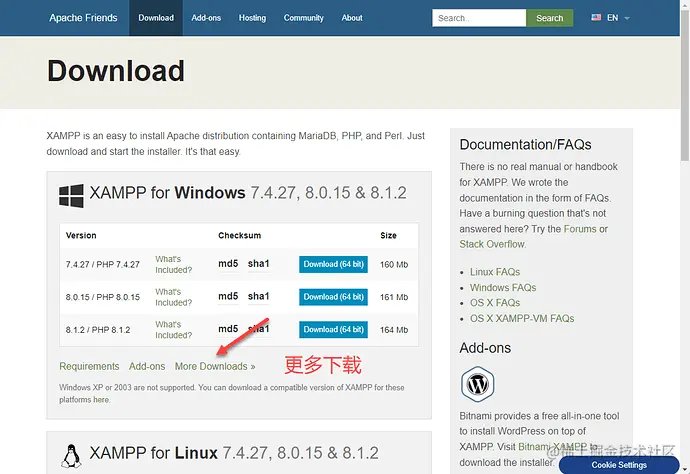
Task: Click the XAMPP for Linux heading
Action: (x=234, y=453)
